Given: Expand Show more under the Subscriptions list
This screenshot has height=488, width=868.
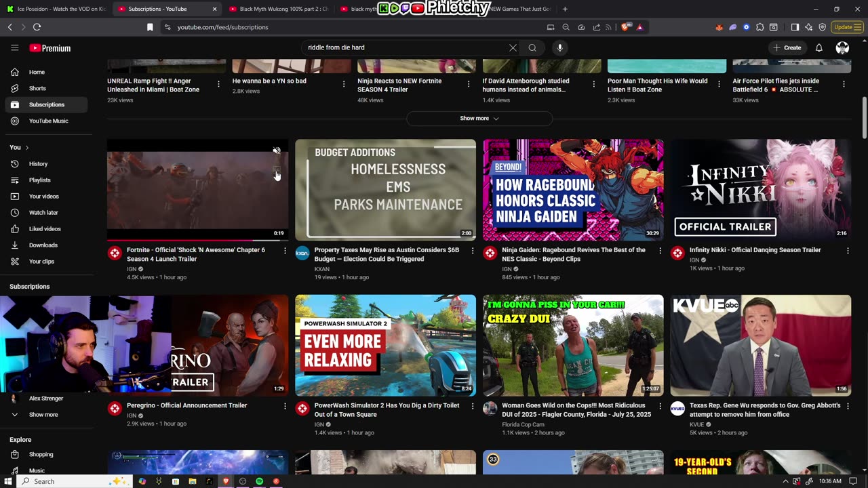Looking at the screenshot, I should 43,415.
